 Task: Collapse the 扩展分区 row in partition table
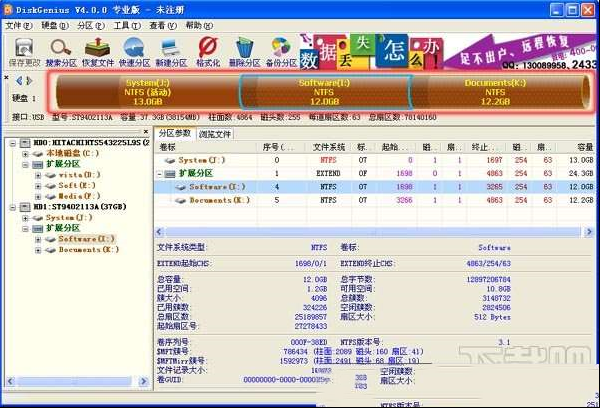point(160,174)
